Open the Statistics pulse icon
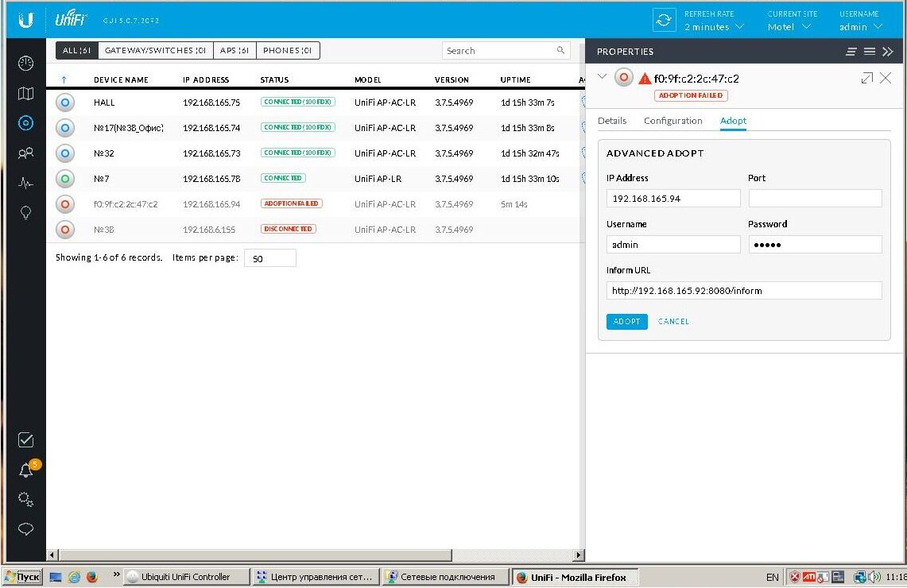The height and width of the screenshot is (588, 907). (25, 183)
